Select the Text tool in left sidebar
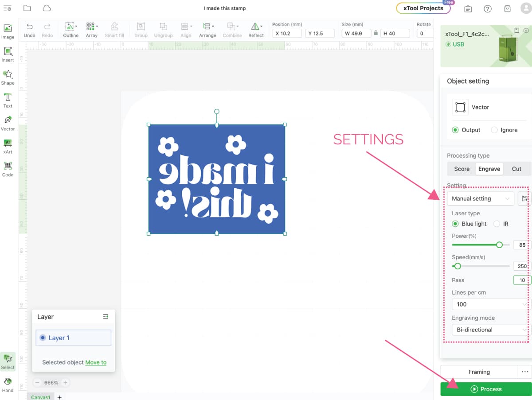The image size is (532, 400). click(8, 100)
